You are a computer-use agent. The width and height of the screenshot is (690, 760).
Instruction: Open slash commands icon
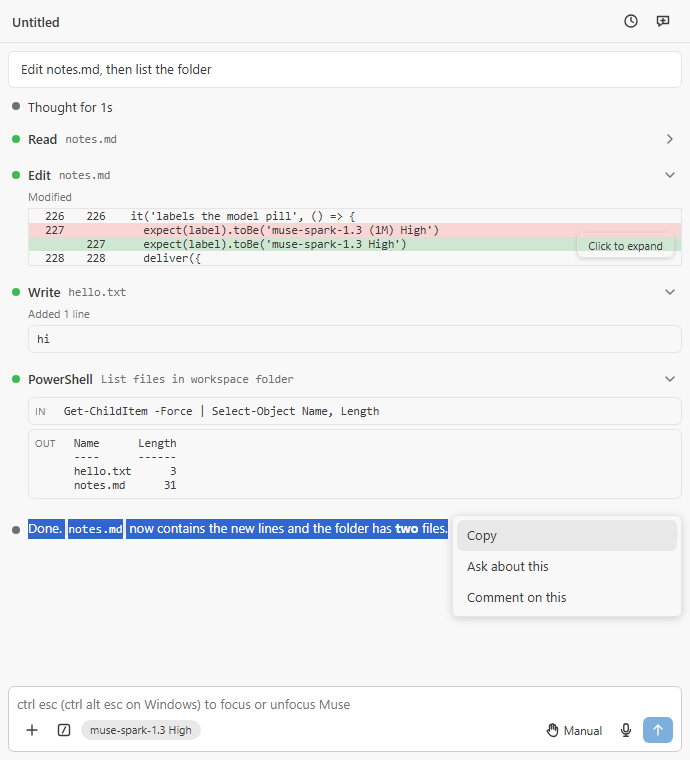(64, 730)
